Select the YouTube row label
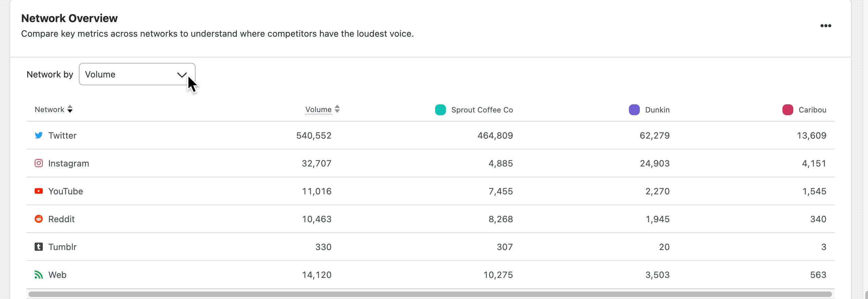This screenshot has width=868, height=299. (66, 191)
